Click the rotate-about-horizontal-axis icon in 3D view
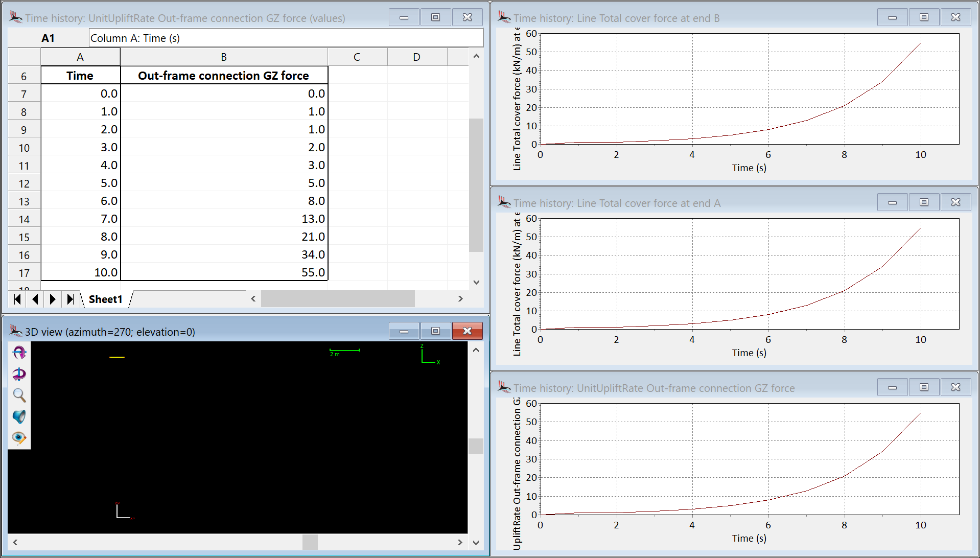 click(x=19, y=353)
